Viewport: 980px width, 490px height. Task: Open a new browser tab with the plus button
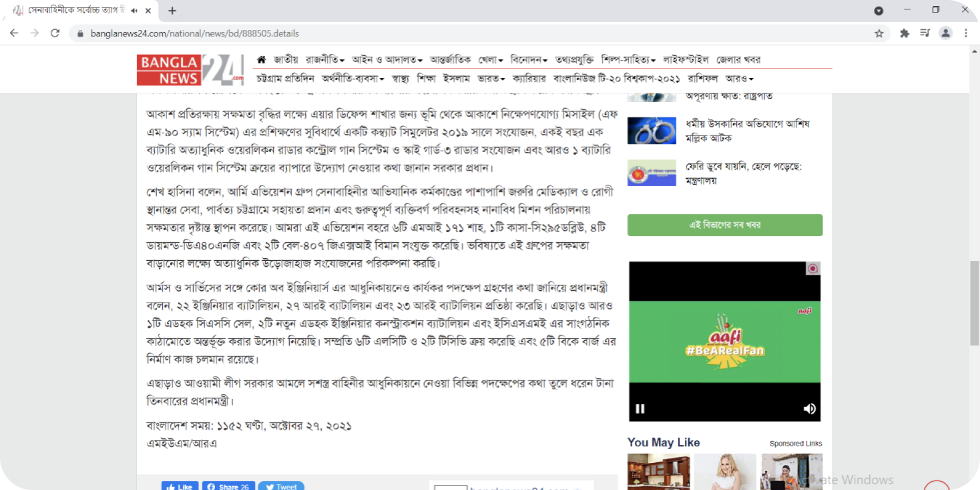point(172,10)
